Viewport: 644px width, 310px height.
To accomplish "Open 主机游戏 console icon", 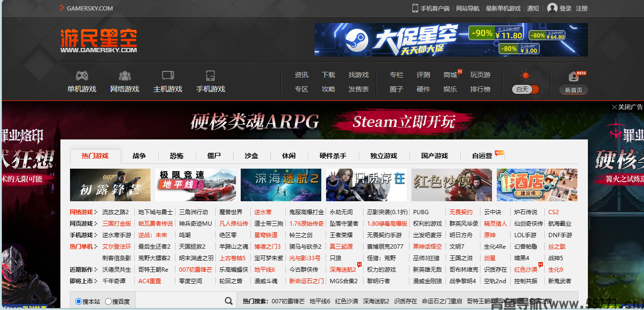I will pos(168,76).
